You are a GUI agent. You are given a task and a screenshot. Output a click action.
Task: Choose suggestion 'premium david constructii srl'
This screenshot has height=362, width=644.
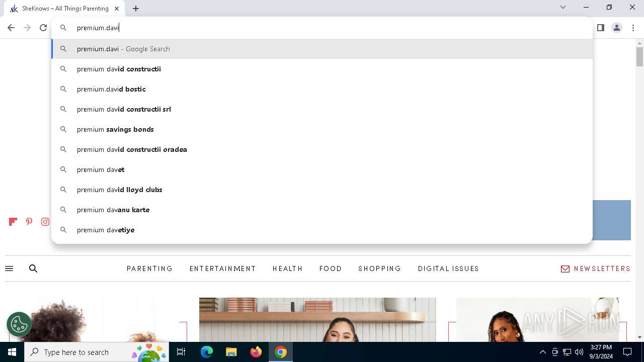tap(322, 109)
